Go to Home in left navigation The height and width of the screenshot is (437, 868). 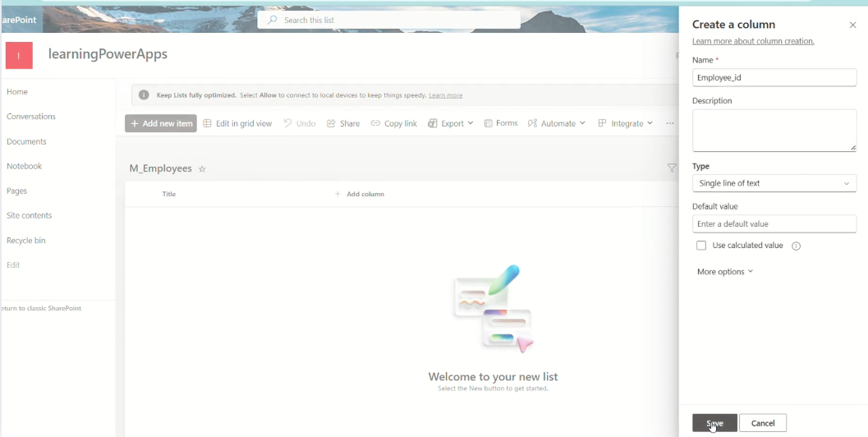[17, 92]
